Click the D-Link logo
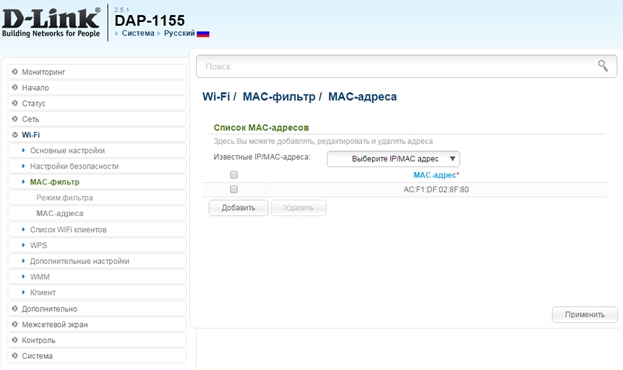This screenshot has width=623, height=370. click(51, 23)
